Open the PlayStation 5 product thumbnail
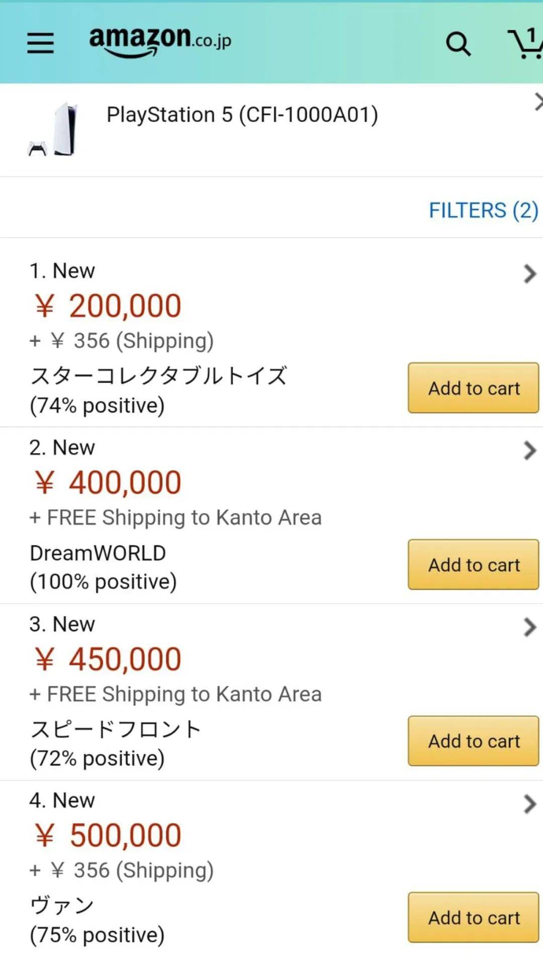This screenshot has width=543, height=980. coord(53,129)
